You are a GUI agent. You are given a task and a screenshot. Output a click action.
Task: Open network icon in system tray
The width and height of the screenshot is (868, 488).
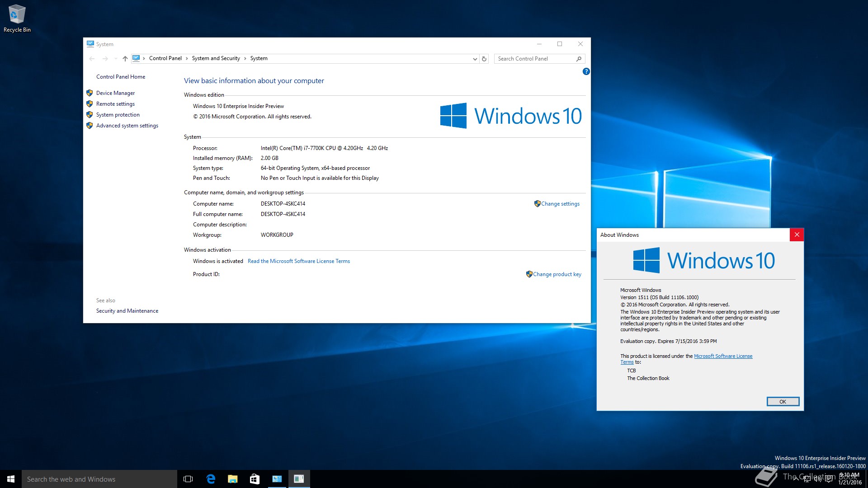coord(807,479)
